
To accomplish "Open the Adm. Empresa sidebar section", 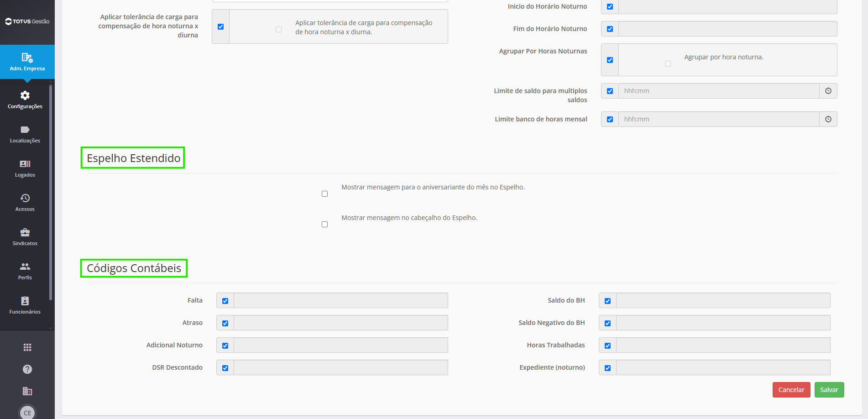I will click(27, 62).
